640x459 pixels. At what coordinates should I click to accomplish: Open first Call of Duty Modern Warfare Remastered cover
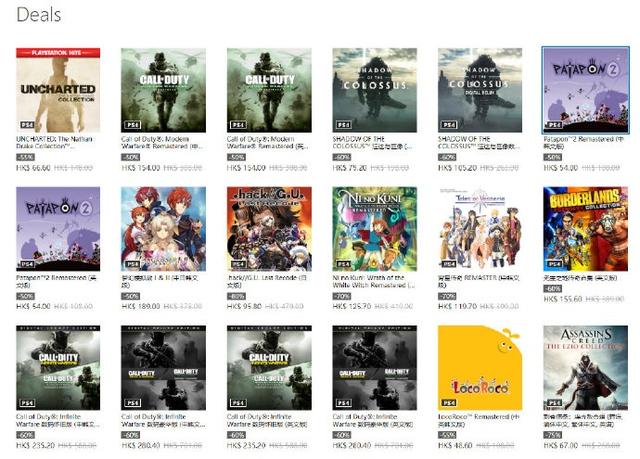(x=163, y=90)
